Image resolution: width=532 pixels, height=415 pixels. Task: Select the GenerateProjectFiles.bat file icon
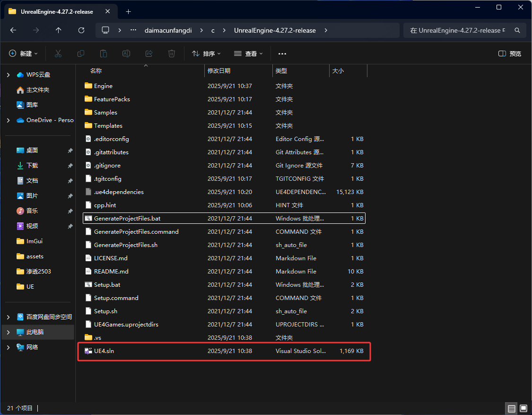tap(88, 218)
